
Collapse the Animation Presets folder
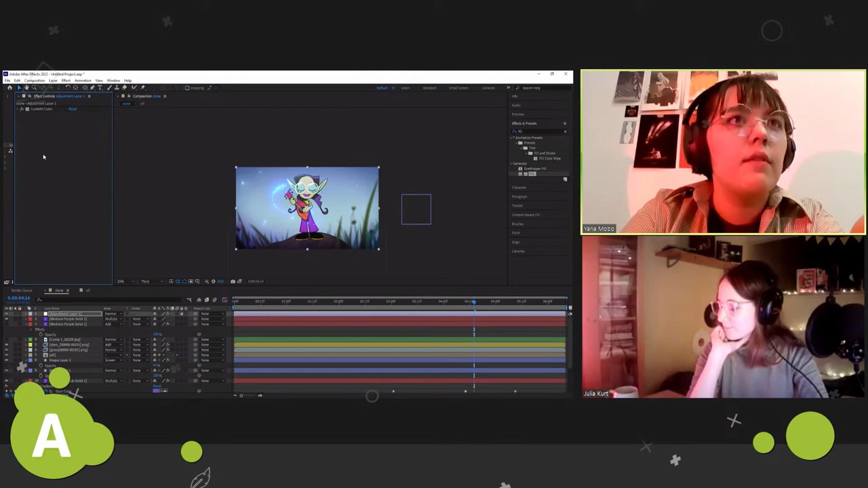(511, 138)
